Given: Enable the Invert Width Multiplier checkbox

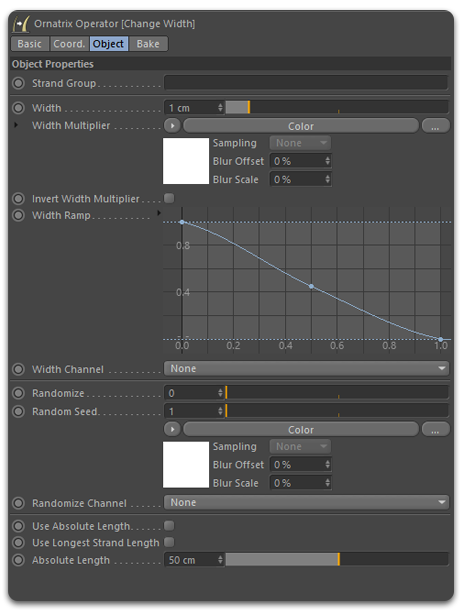Looking at the screenshot, I should tap(169, 198).
